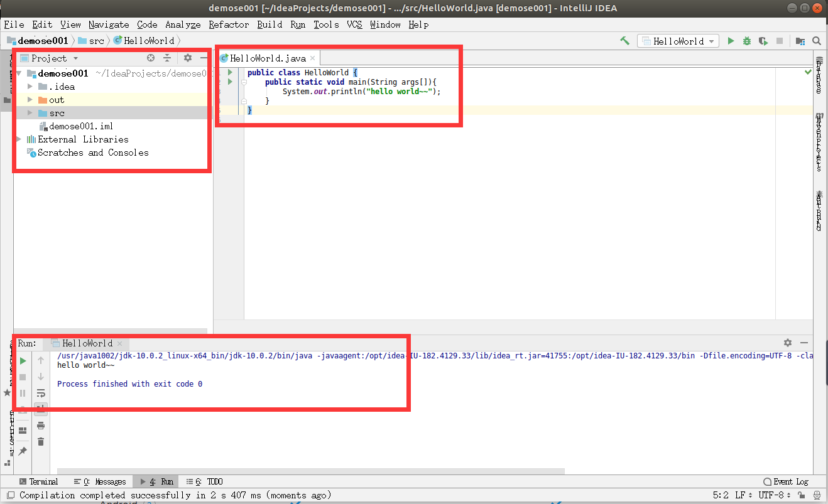
Task: Run HelloWorld using top toolbar play icon
Action: pos(731,41)
